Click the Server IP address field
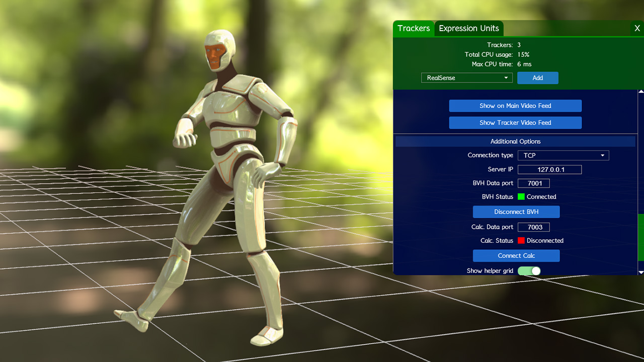Viewport: 644px width, 362px height. click(x=549, y=169)
